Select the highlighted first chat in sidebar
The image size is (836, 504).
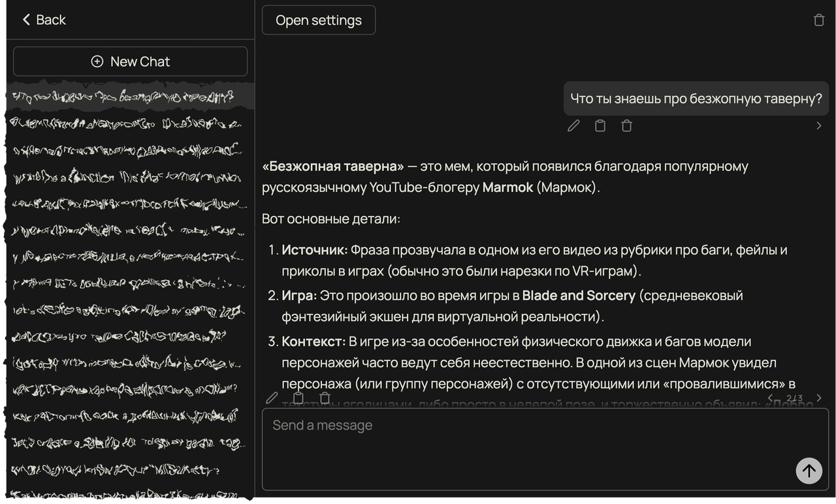[x=124, y=98]
